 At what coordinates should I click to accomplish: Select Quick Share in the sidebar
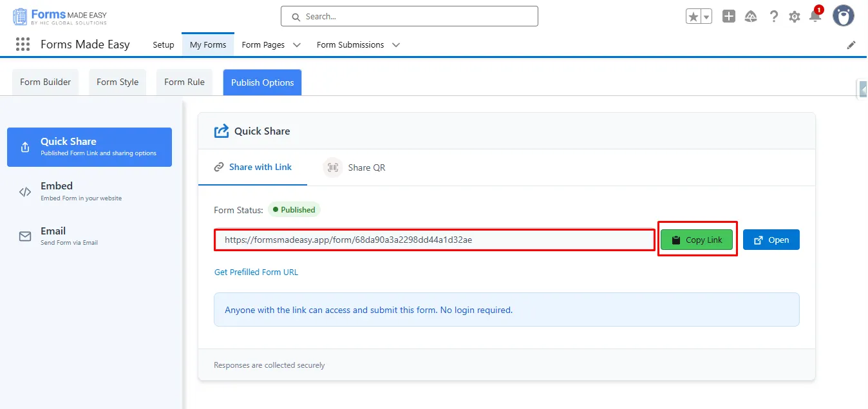click(x=90, y=147)
